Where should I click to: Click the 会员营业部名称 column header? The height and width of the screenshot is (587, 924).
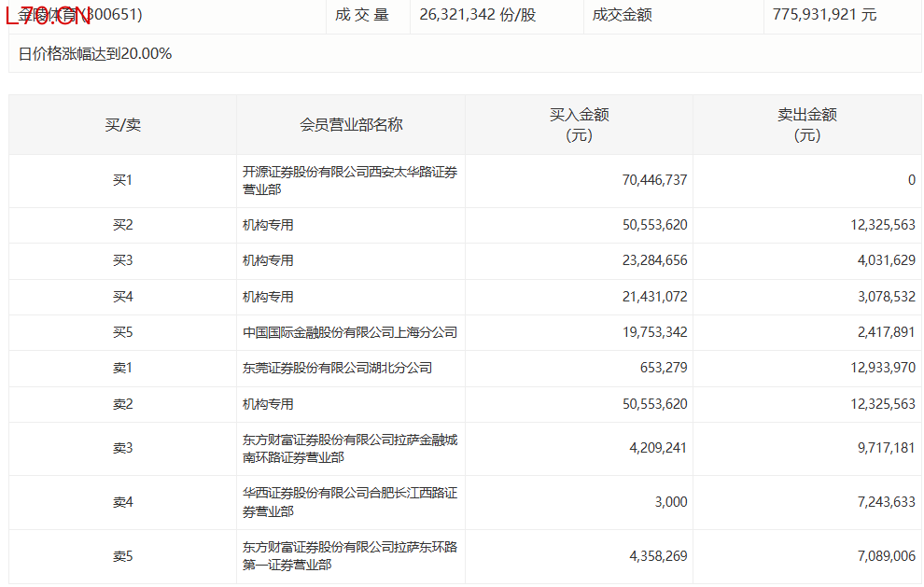[350, 125]
